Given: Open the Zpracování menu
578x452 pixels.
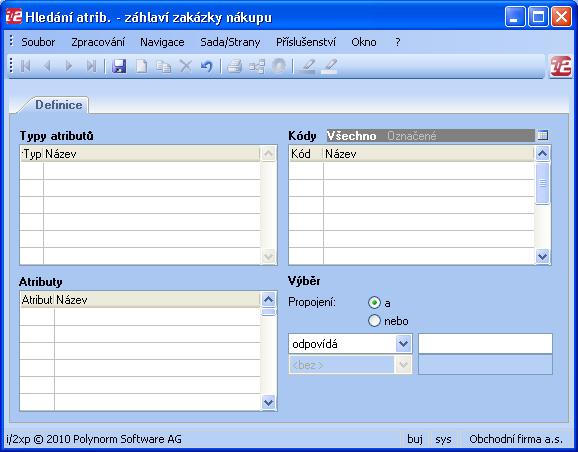Looking at the screenshot, I should 98,42.
